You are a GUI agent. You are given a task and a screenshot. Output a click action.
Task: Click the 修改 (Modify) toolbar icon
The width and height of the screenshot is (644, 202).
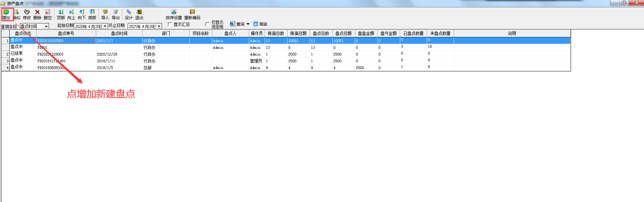27,12
